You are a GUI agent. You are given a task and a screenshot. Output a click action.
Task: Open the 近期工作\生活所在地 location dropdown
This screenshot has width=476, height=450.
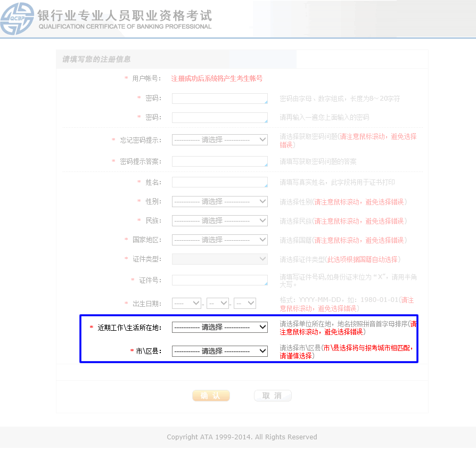(219, 327)
